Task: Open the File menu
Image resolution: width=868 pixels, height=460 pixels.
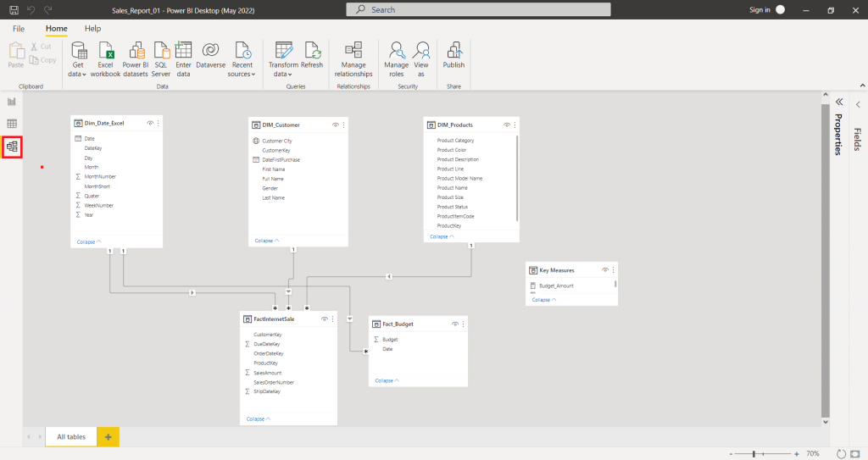Action: click(x=19, y=28)
